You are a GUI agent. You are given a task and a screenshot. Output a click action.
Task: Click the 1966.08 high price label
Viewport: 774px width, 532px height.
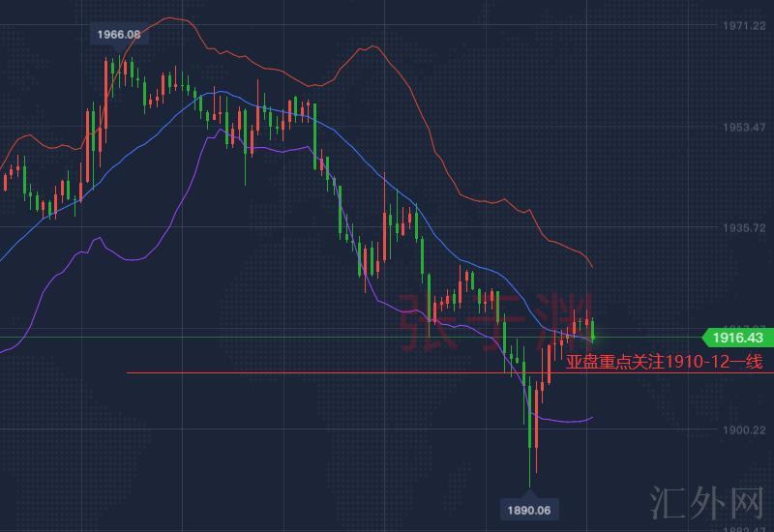118,35
